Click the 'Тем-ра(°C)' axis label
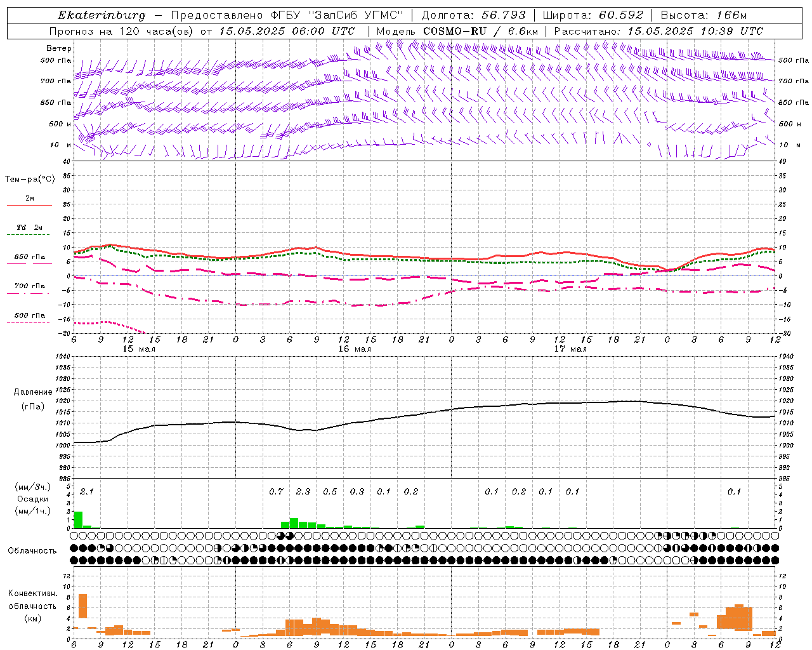Image resolution: width=812 pixels, height=650 pixels. [30, 180]
